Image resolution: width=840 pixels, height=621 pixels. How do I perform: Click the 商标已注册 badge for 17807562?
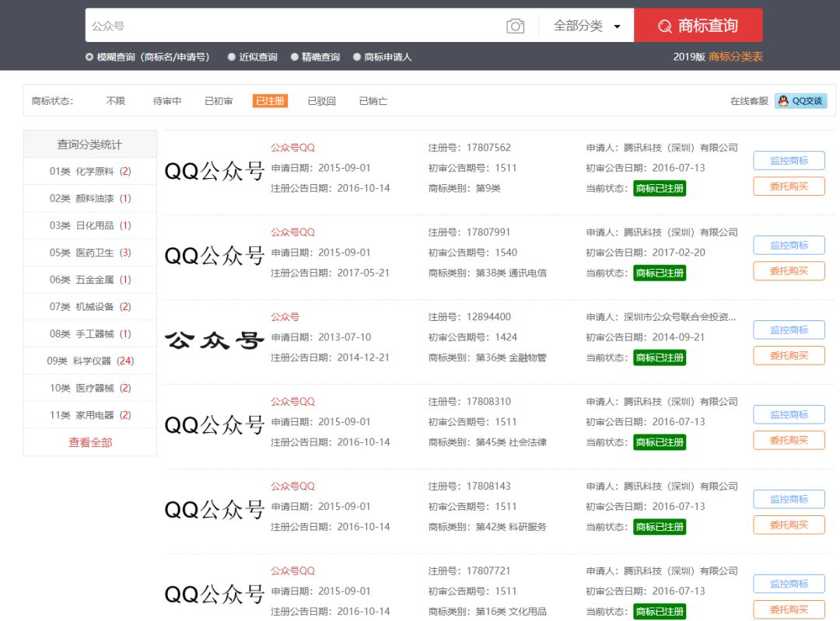660,188
